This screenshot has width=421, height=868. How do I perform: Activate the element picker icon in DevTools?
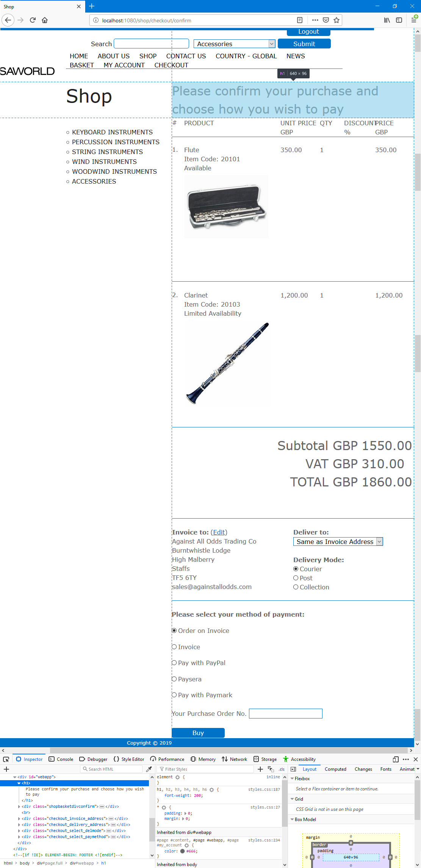[x=6, y=759]
